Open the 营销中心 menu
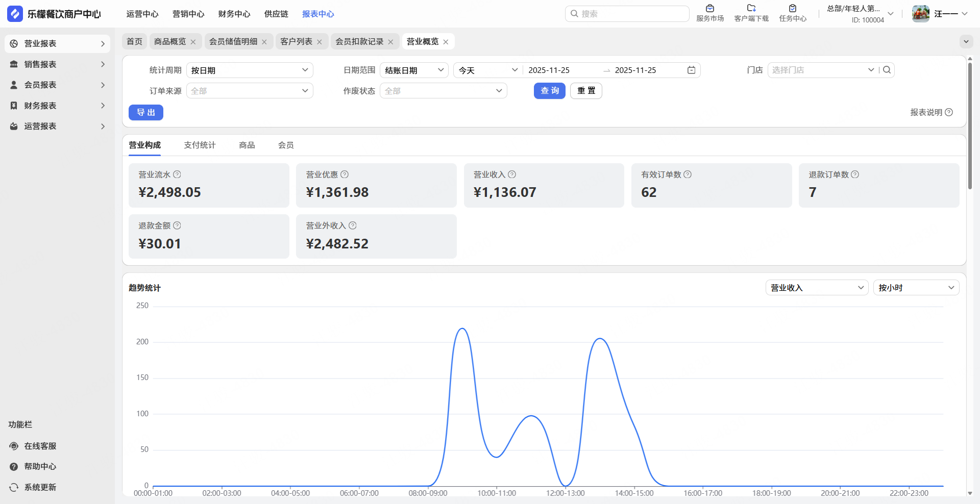Screen dimensions: 980x504 pos(188,14)
